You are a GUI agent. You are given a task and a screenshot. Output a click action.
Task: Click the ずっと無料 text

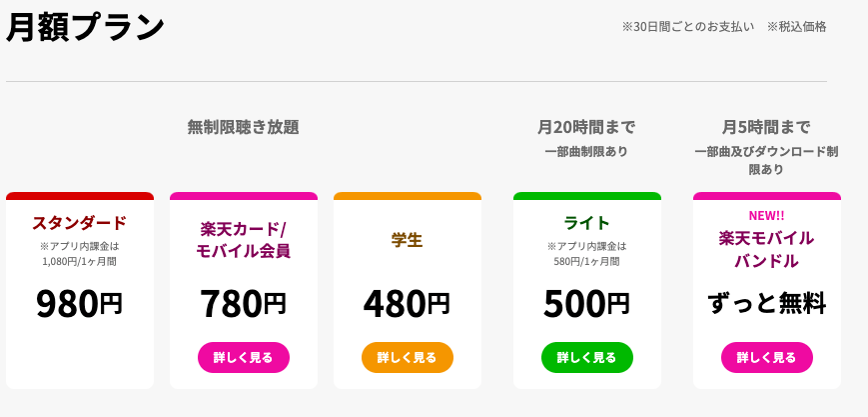767,304
